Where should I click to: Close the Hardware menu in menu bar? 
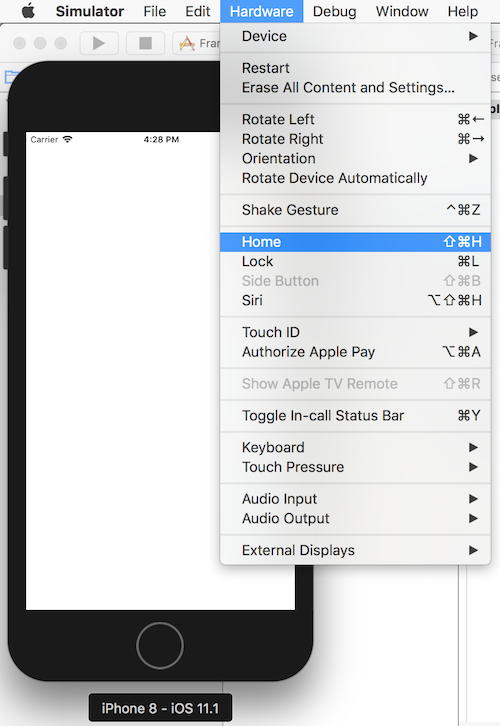262,11
